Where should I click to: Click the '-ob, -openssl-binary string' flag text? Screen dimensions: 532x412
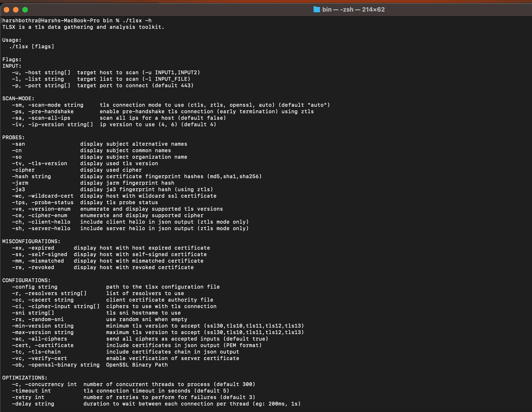click(x=55, y=365)
